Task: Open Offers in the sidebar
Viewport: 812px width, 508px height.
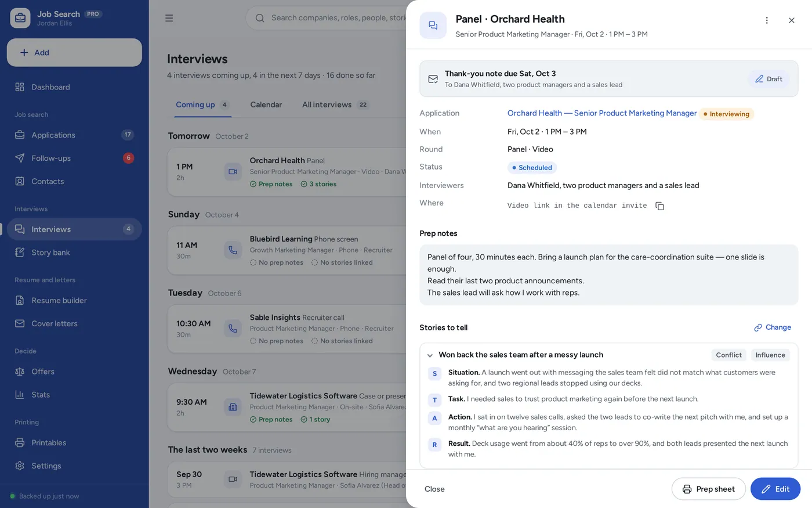Action: [x=74, y=372]
